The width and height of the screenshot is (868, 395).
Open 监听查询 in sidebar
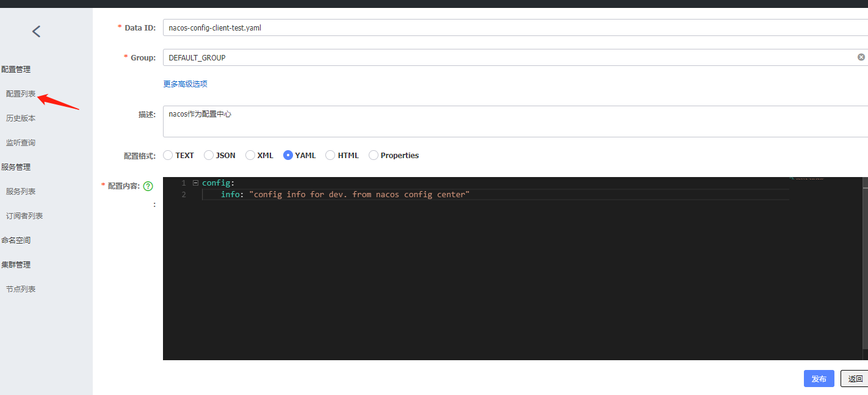pos(21,143)
